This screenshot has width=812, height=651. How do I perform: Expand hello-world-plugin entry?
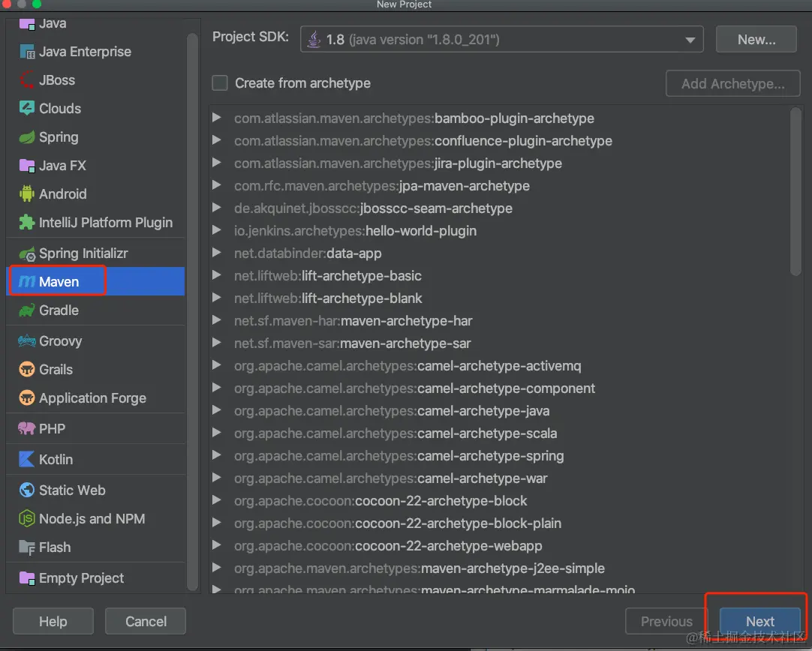pyautogui.click(x=217, y=230)
